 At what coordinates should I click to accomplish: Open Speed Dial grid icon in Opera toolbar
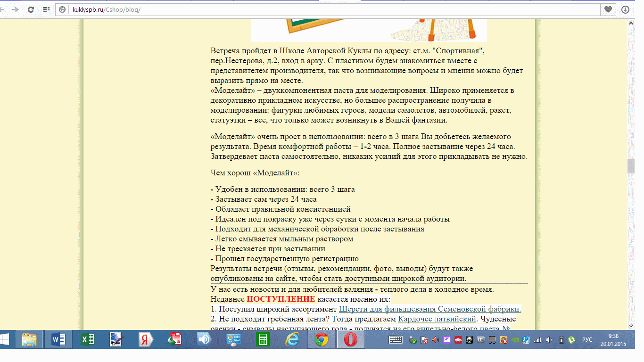pos(46,9)
